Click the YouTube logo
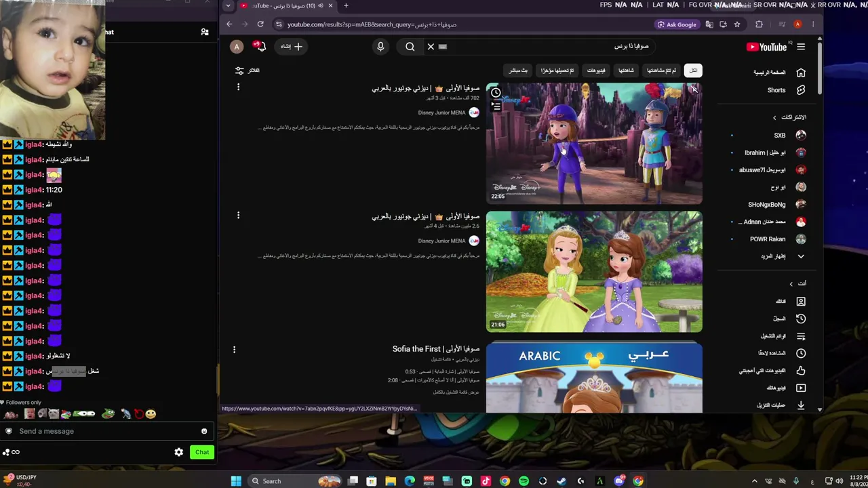 point(766,47)
